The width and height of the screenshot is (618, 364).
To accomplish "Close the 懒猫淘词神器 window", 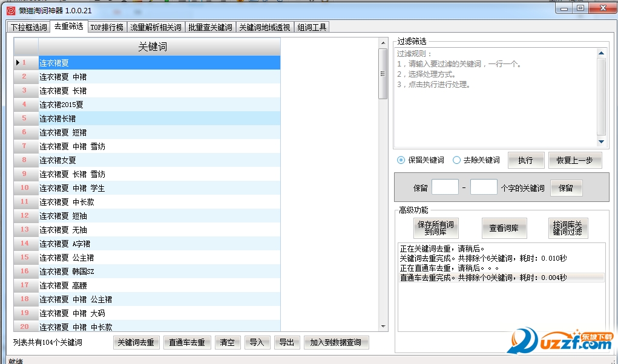I will pos(603,8).
